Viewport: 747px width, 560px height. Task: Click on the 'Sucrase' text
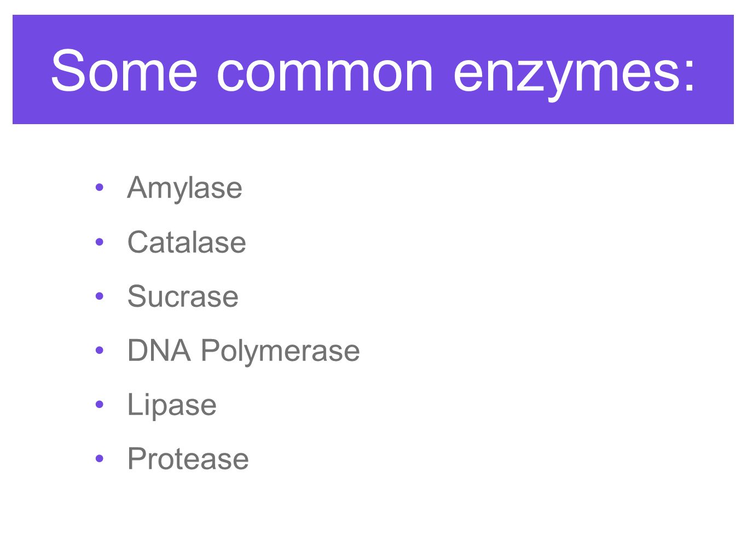click(x=183, y=296)
